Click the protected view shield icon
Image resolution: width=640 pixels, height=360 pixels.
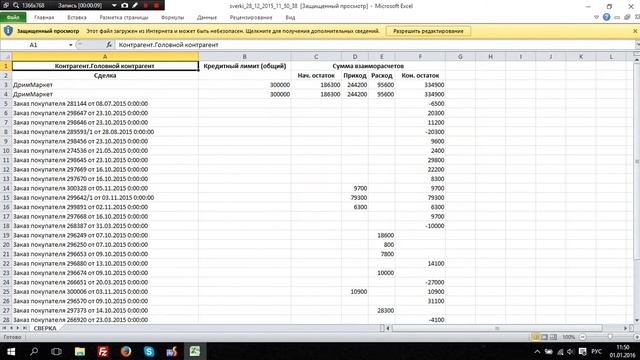point(8,31)
